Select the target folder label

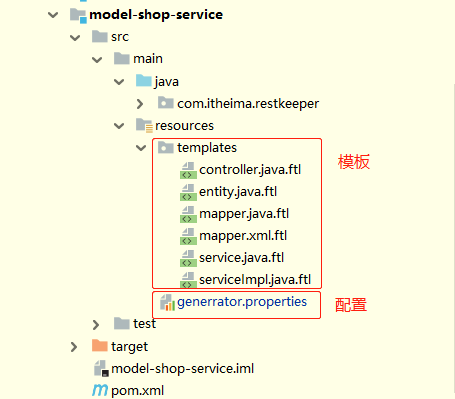[129, 347]
